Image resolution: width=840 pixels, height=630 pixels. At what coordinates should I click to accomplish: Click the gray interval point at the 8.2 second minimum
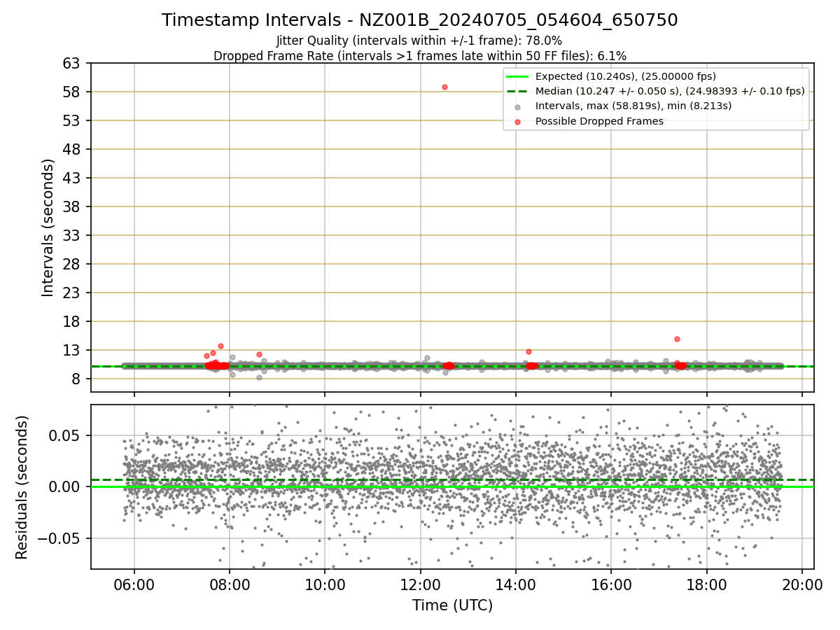(x=259, y=377)
